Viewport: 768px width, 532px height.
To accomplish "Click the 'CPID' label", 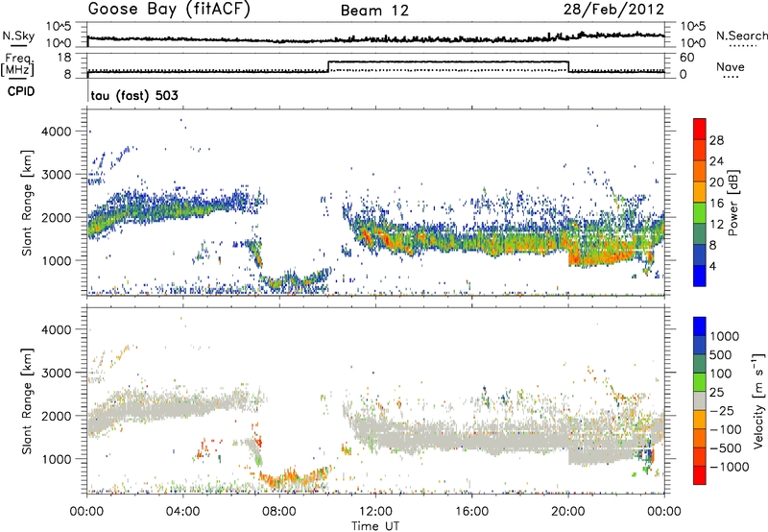I will 21,91.
